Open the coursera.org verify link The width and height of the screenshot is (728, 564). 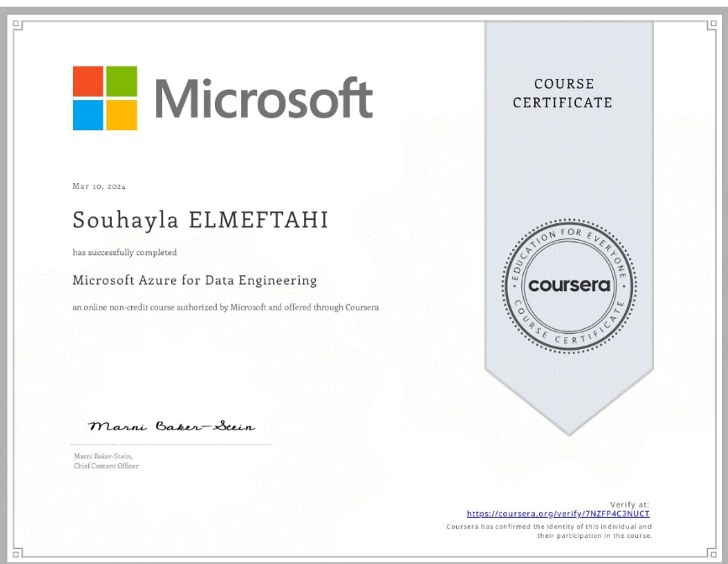pyautogui.click(x=558, y=514)
